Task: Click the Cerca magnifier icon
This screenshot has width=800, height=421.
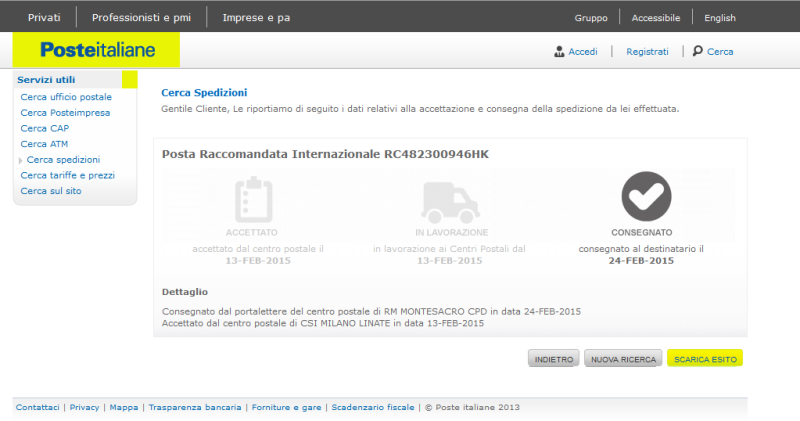Action: pos(697,51)
